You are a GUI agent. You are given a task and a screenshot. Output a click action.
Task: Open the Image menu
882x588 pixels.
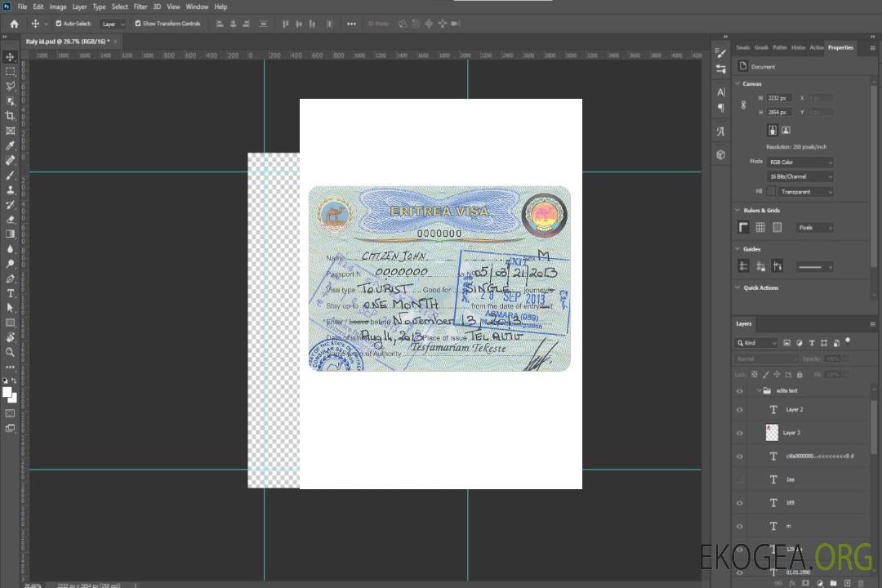[58, 7]
